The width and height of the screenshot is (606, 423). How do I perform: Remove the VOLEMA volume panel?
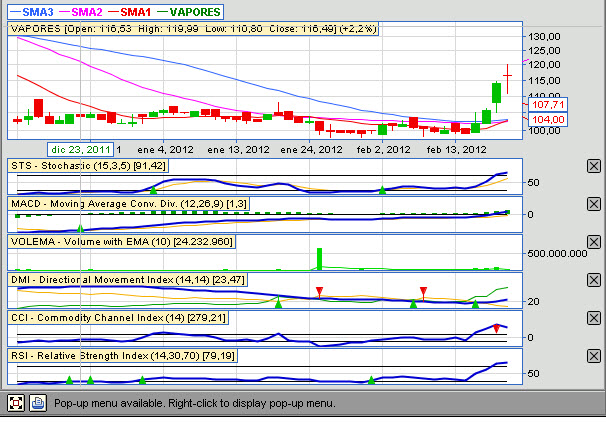coord(593,242)
